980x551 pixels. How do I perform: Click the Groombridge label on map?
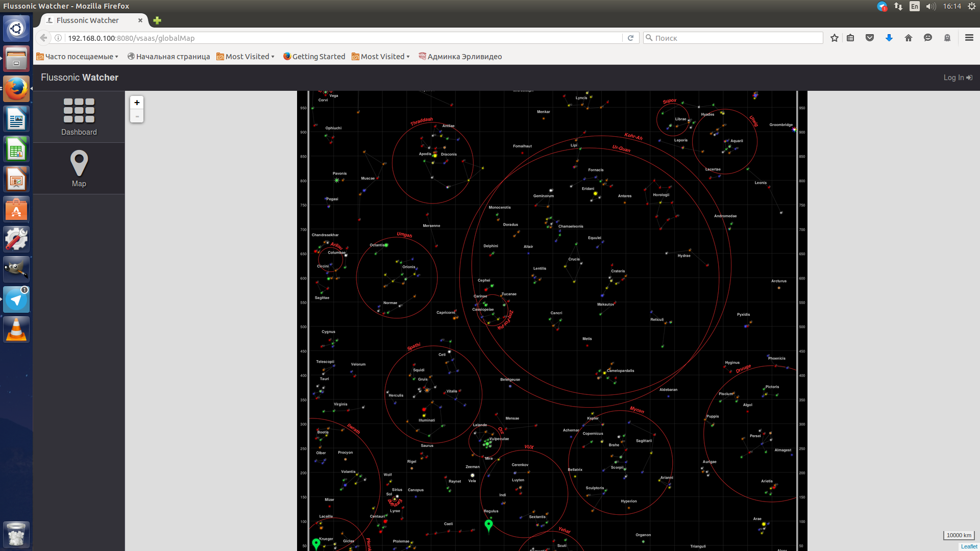click(781, 124)
